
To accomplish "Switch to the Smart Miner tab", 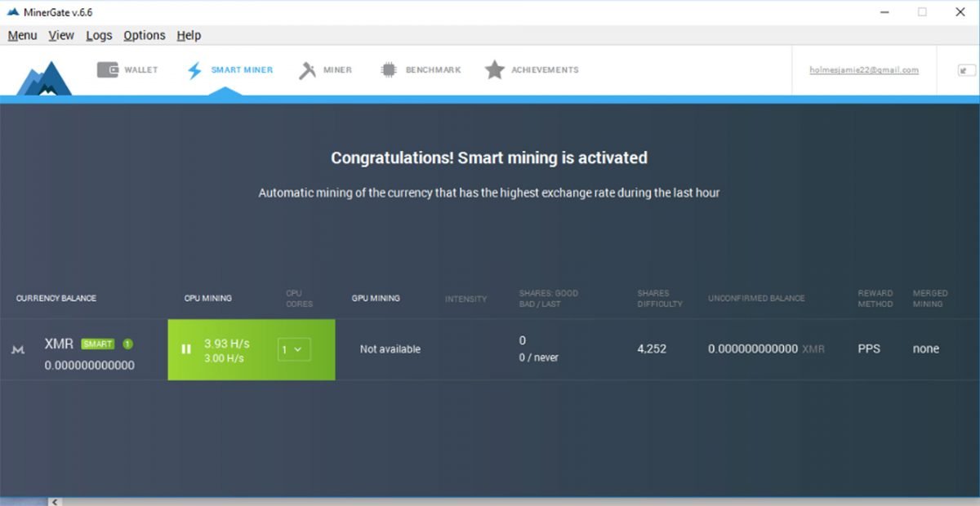I will [x=229, y=70].
